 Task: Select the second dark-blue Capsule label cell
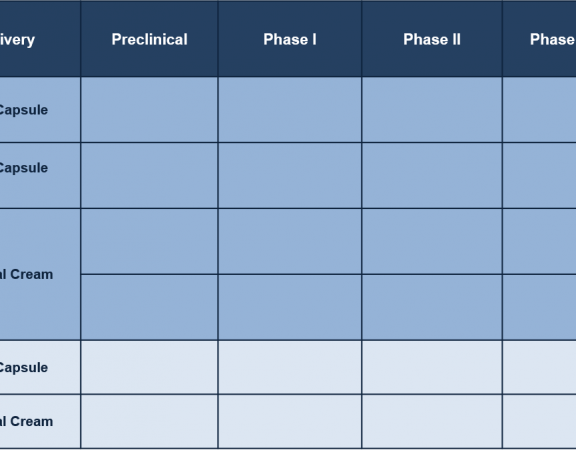click(x=40, y=176)
